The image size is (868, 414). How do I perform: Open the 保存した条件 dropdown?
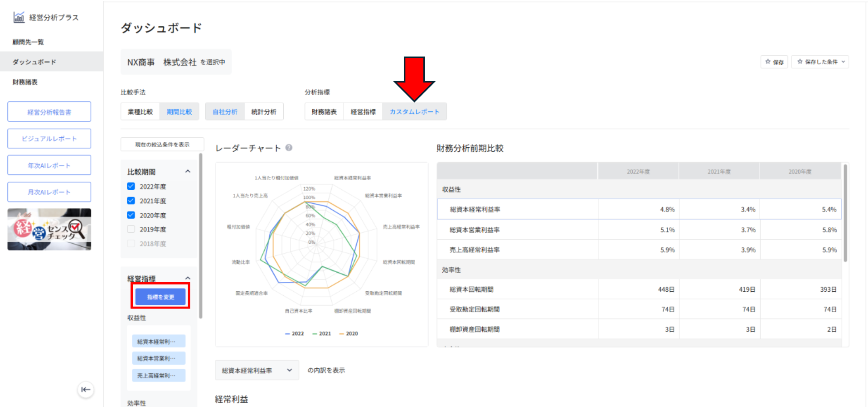820,62
